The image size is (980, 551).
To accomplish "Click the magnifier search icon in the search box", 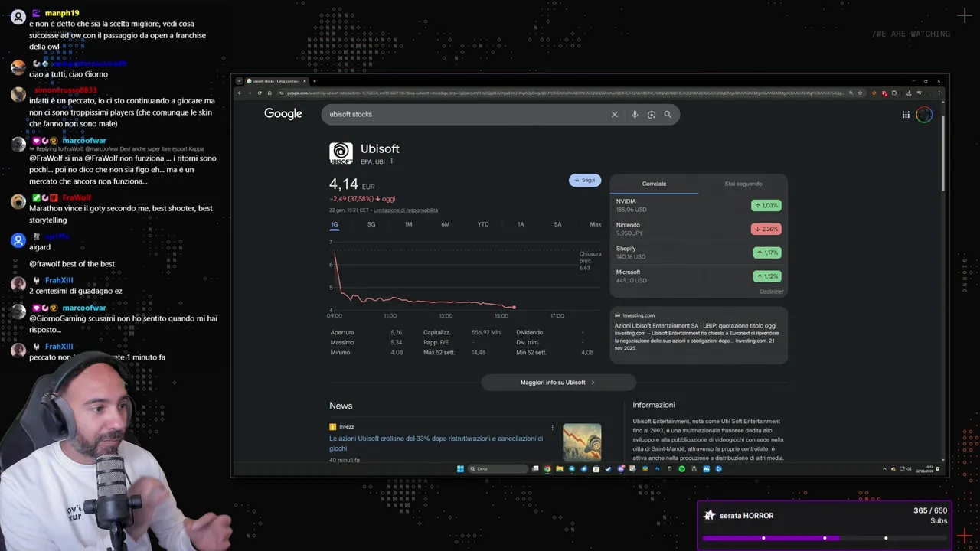I will pos(668,114).
